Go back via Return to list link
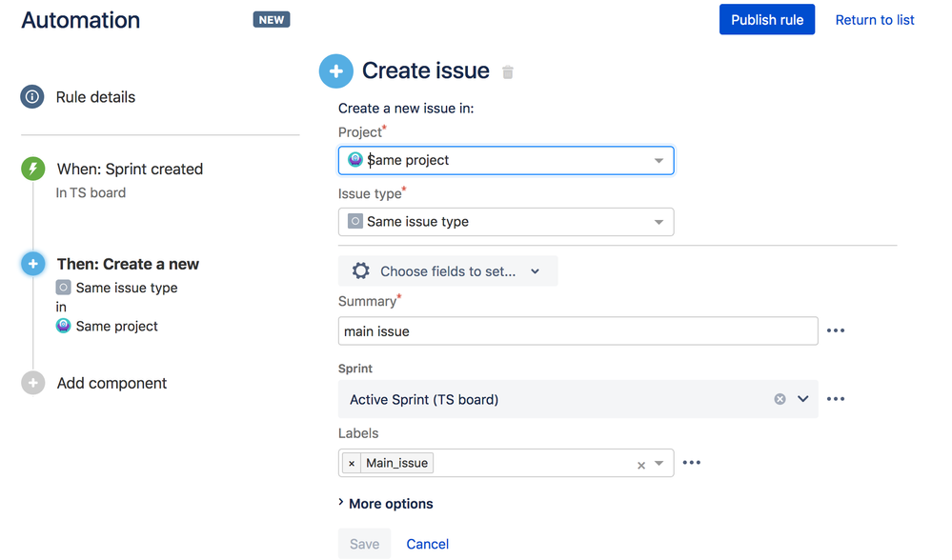The width and height of the screenshot is (952, 560). 875,20
